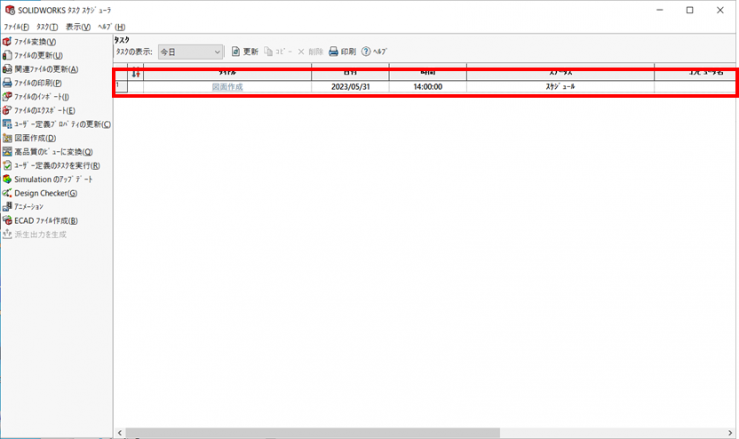This screenshot has width=739, height=439.
Task: Choose the ファイルのエクスポート (Export Files) icon
Action: tap(7, 110)
